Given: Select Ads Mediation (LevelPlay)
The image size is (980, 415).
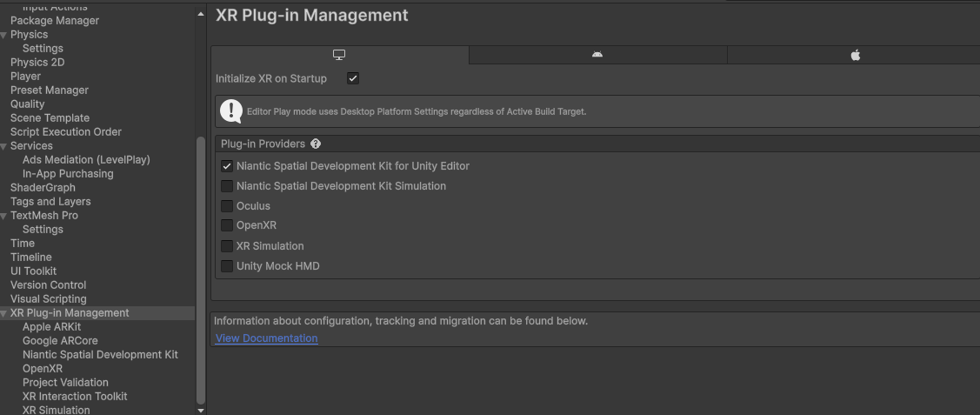Looking at the screenshot, I should tap(86, 160).
